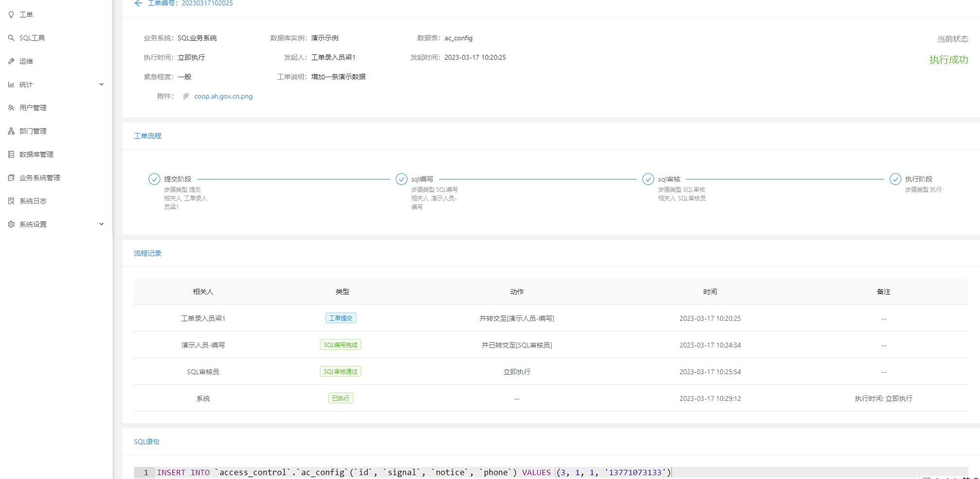Click the 备注 column header
This screenshot has height=479, width=980.
click(883, 292)
